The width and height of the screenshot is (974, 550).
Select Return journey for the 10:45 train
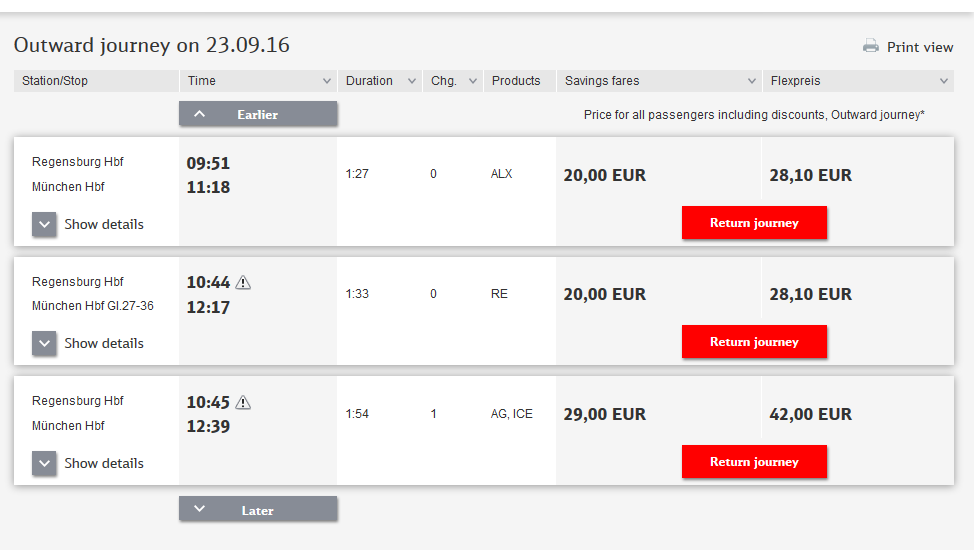(754, 462)
